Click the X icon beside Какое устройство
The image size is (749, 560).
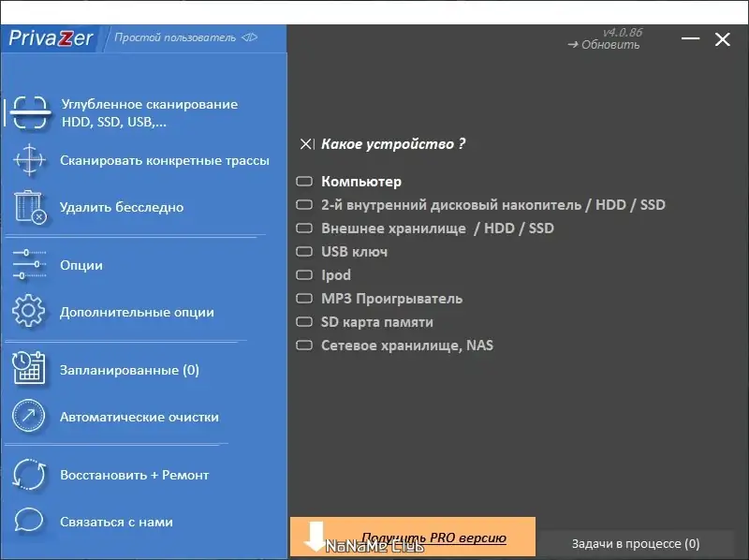307,144
